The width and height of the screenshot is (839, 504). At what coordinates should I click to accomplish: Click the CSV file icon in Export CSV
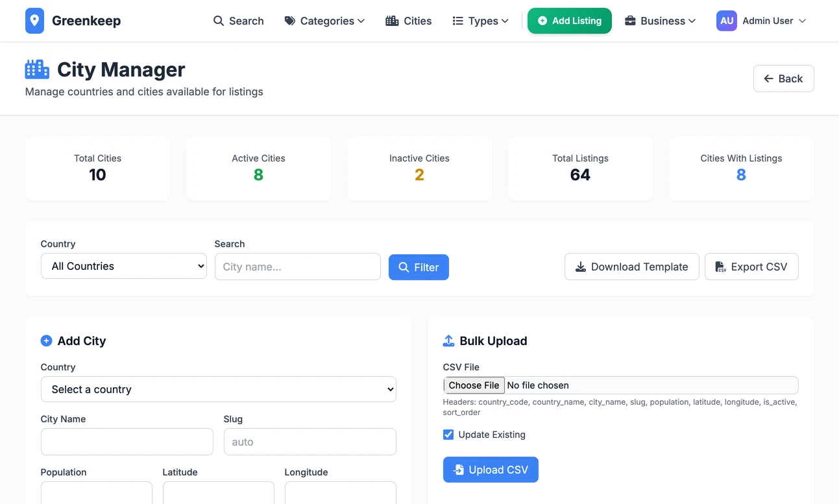point(720,267)
